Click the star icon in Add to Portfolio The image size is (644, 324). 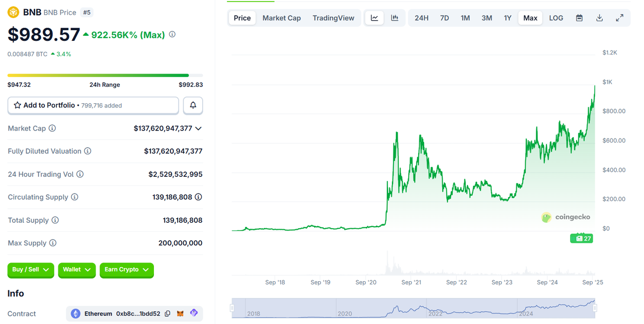coord(17,105)
